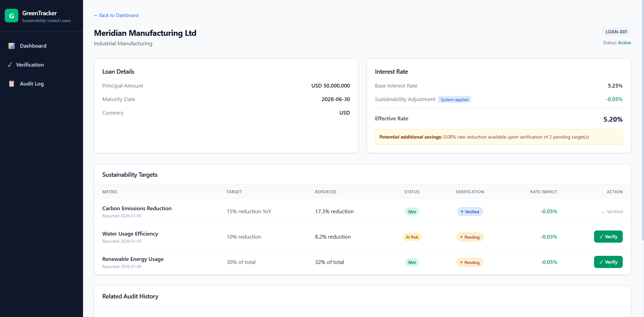Verify the Renewable Energy Usage target
Viewport: 644px width, 317px height.
(x=608, y=262)
